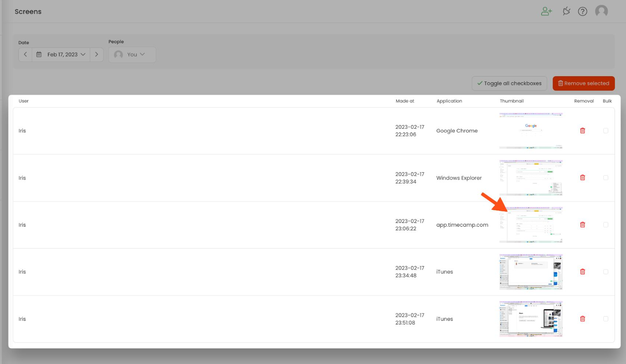
Task: Click the timestamp '2023-02-17 23:34:48'
Action: pyautogui.click(x=410, y=272)
